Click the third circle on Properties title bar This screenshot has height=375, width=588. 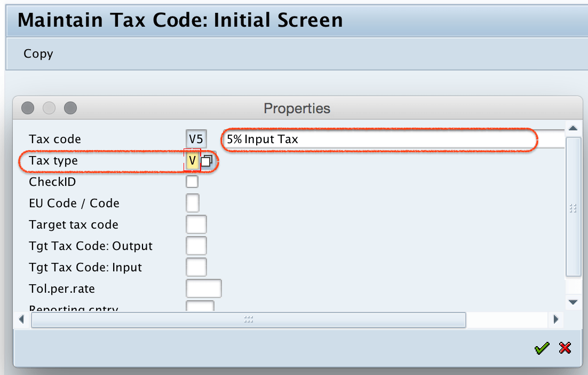tap(70, 108)
